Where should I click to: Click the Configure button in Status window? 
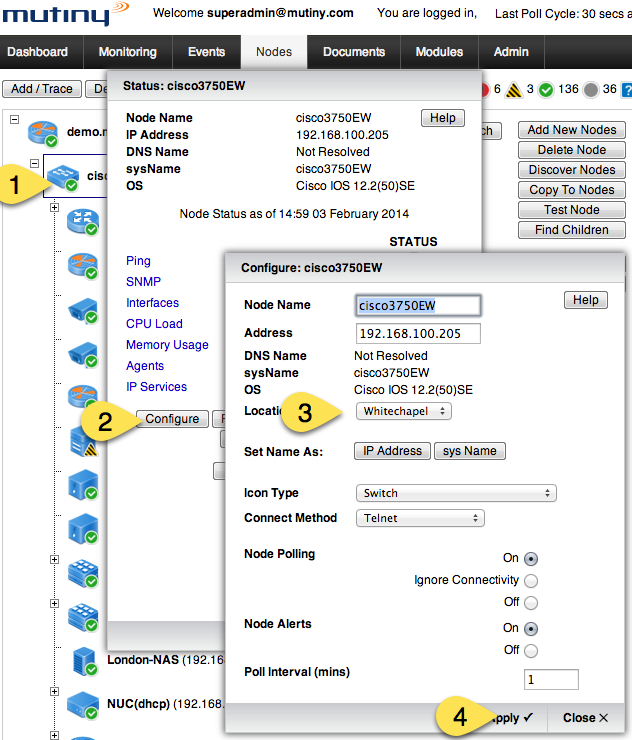tap(172, 419)
